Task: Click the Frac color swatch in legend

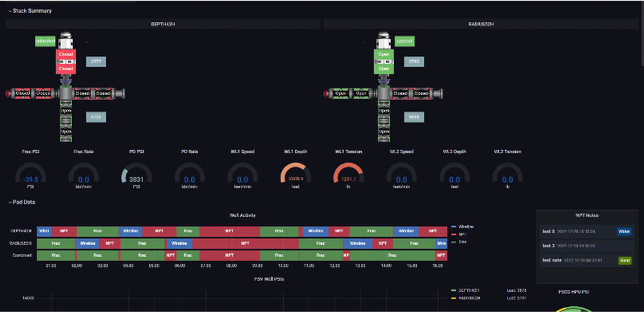Action: [454, 241]
